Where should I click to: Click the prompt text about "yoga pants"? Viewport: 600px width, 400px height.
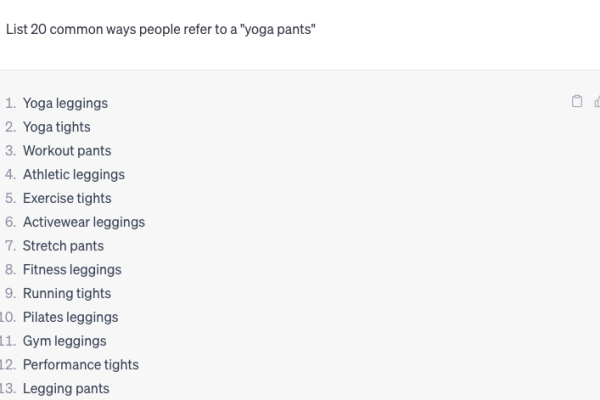[x=161, y=29]
